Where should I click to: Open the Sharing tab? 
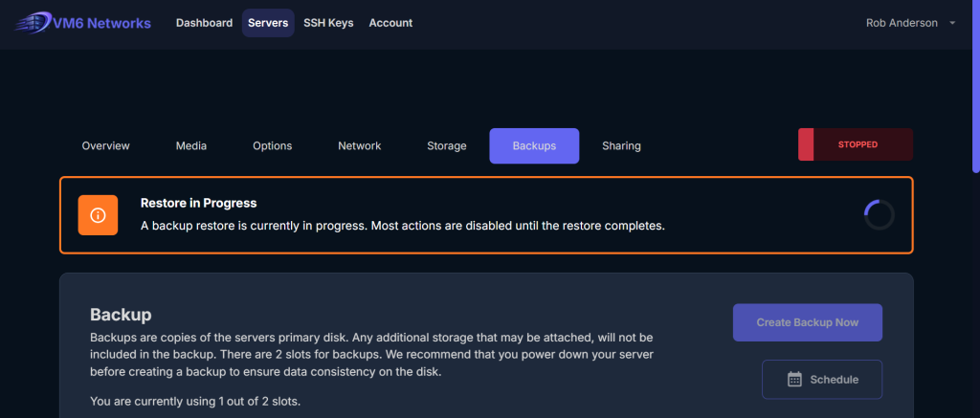(x=621, y=146)
